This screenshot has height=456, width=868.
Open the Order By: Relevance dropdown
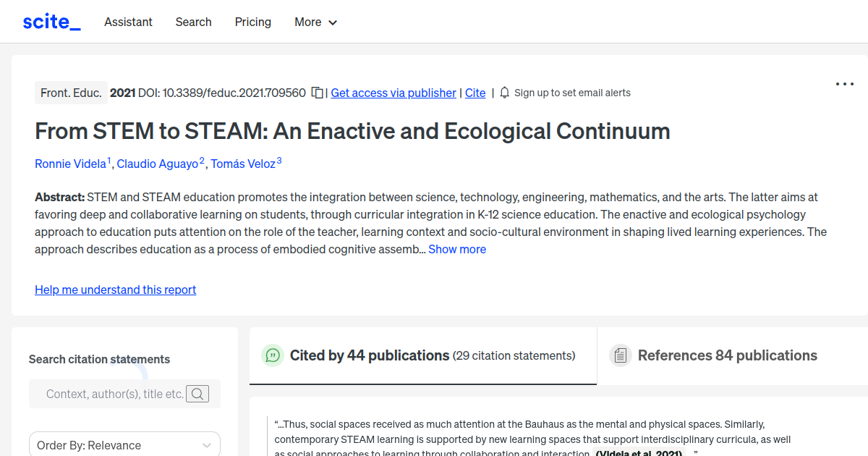pos(124,444)
